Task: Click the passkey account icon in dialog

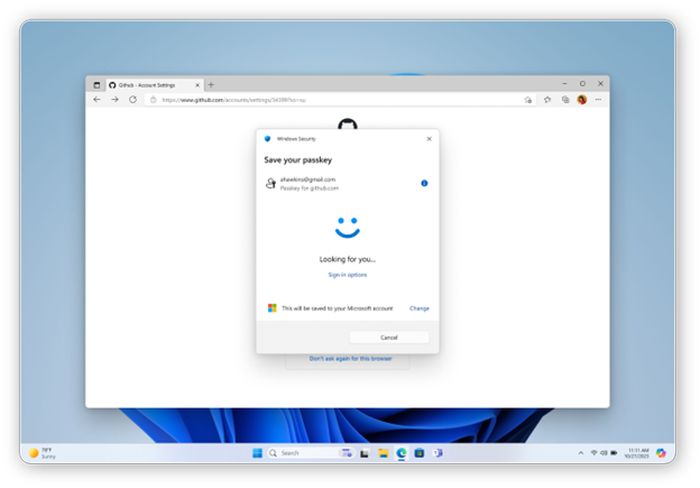Action: point(271,183)
